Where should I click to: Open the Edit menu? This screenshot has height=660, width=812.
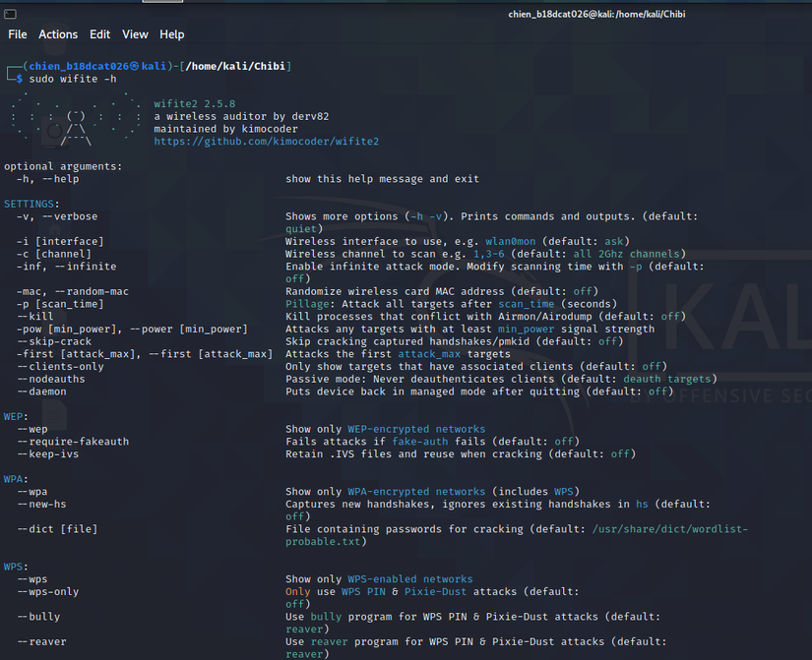tap(100, 34)
